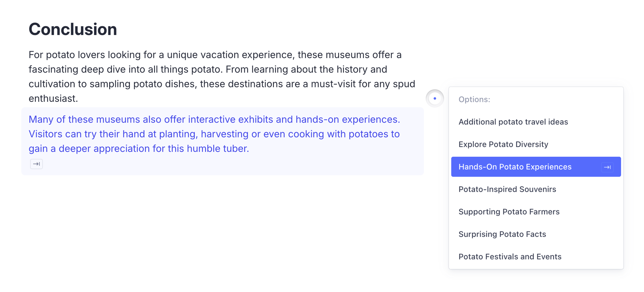Click the 'Conclusion' heading
The height and width of the screenshot is (292, 644).
(x=73, y=29)
